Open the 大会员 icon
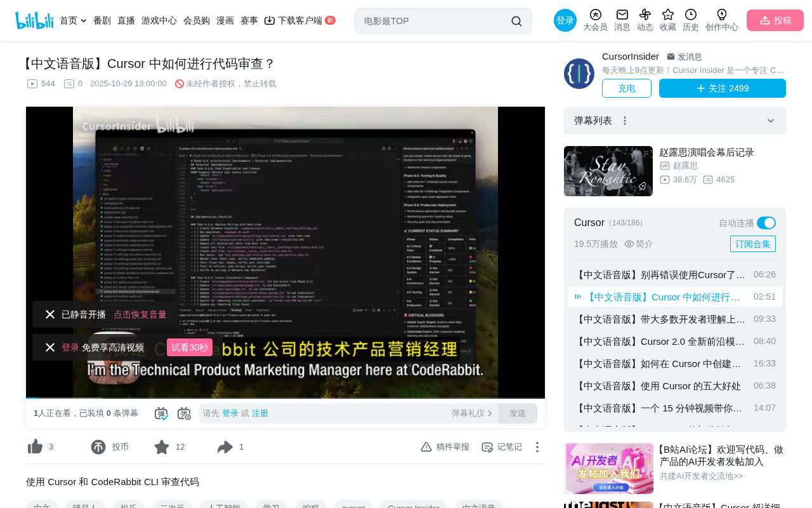 click(595, 15)
